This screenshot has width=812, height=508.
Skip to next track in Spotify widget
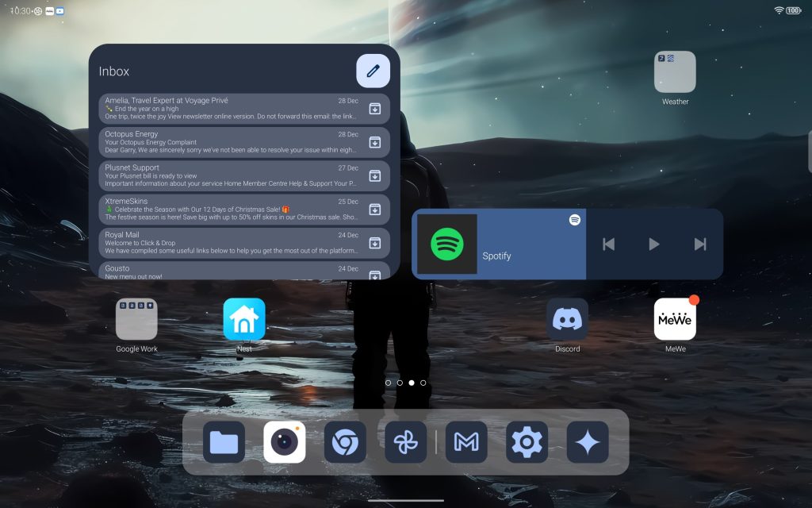coord(699,244)
